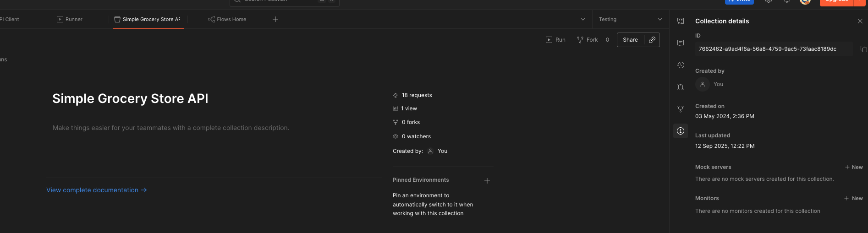Click the Invite button
This screenshot has width=868, height=233.
click(739, 1)
